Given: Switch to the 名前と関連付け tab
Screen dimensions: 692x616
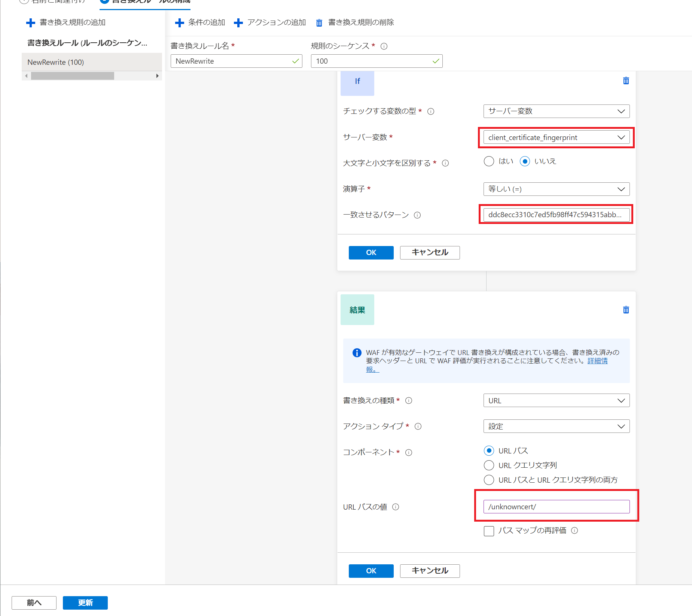Looking at the screenshot, I should pyautogui.click(x=52, y=1).
